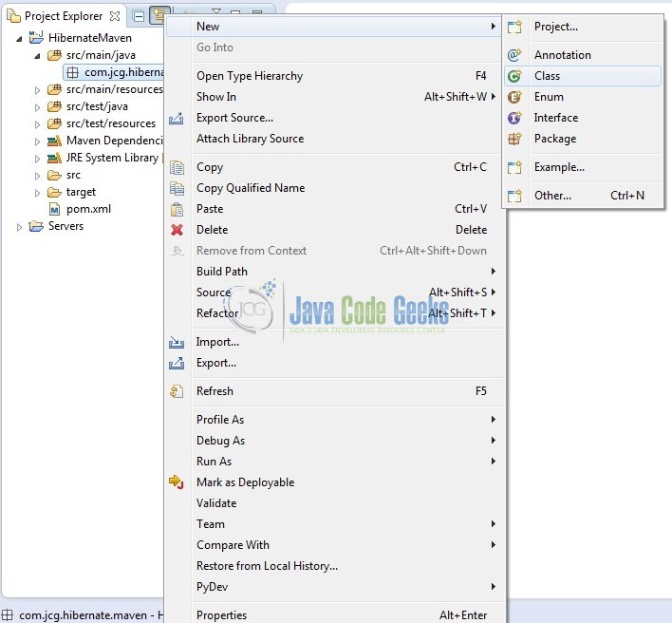
Task: Open the Show In submenu
Action: coord(333,97)
